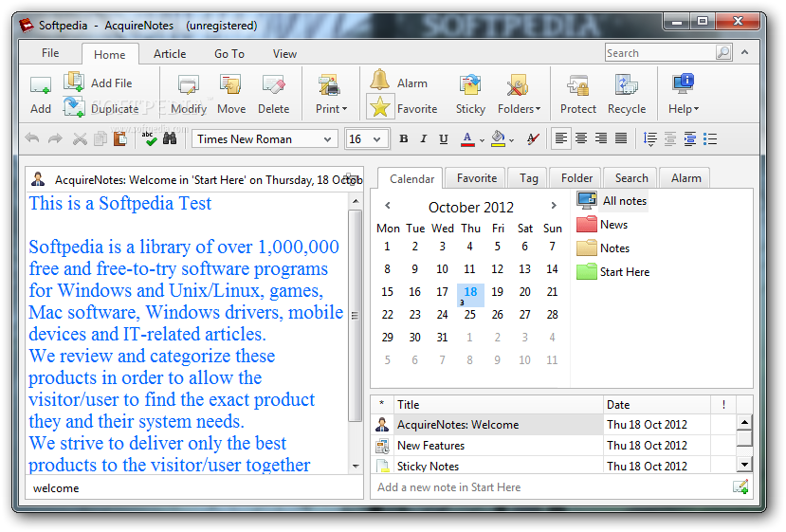
Task: Click the Move note icon
Action: [x=231, y=84]
